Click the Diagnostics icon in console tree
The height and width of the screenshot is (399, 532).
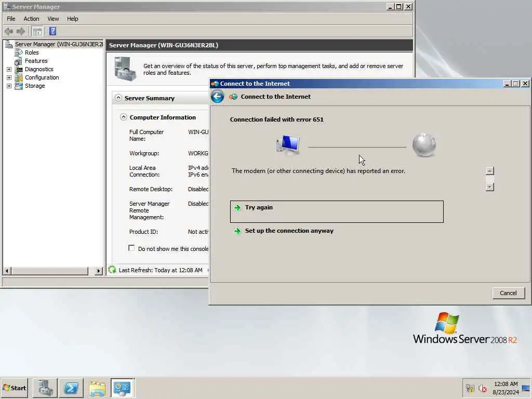pos(19,69)
